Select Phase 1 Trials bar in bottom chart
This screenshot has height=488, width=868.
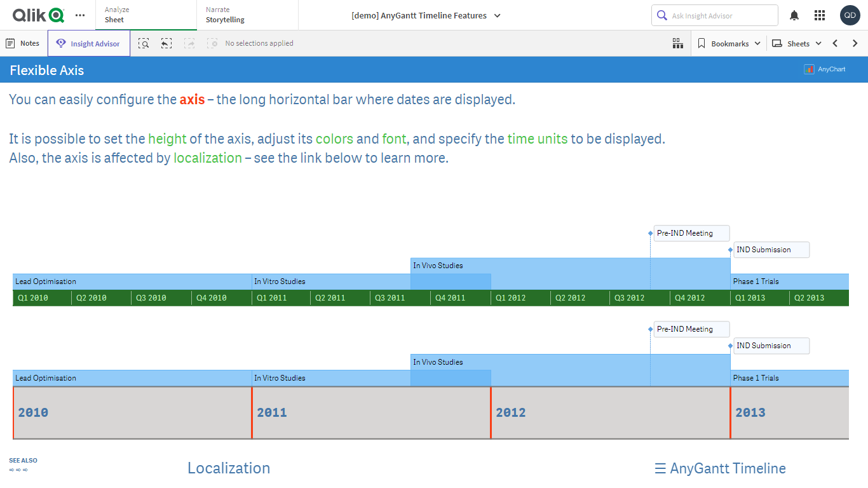(790, 378)
